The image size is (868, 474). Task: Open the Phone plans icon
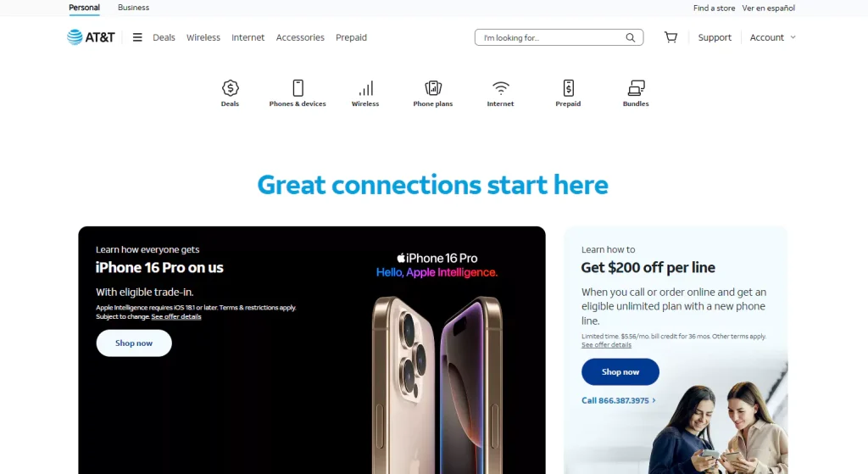coord(433,88)
